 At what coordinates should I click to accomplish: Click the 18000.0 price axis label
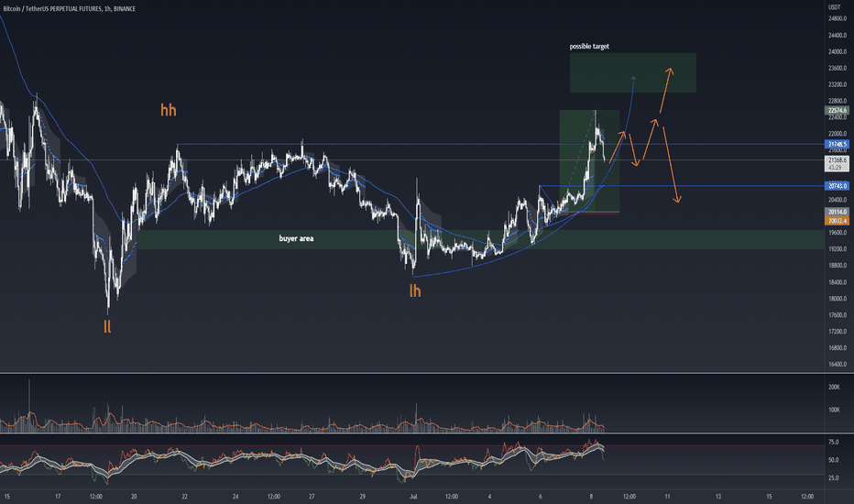[838, 299]
